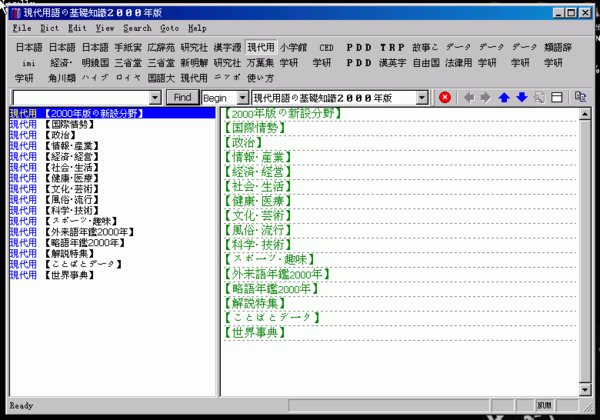Open green 【経済・経営】 link in content pane
Viewport: 600px width, 420px height.
coord(257,172)
